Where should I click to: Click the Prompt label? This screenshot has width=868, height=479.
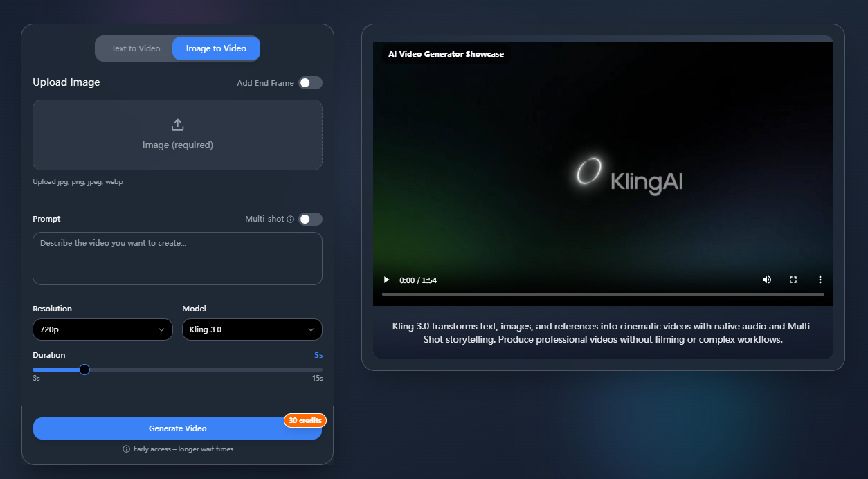pos(46,219)
